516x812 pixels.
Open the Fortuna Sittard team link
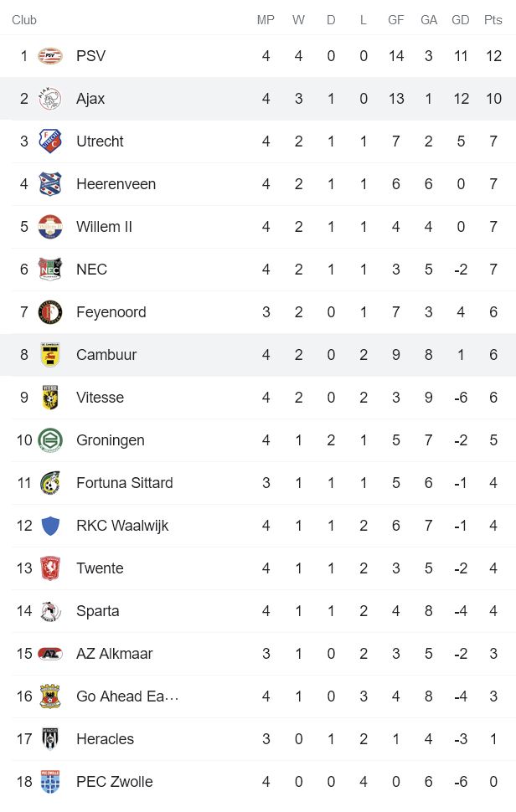[x=124, y=483]
